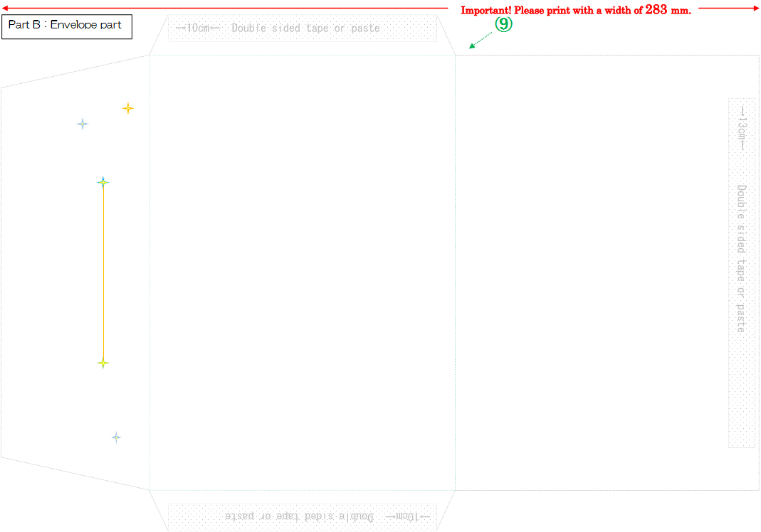Select the green dashed arrow pointing to the corner
Image resolution: width=761 pixels, height=532 pixels.
click(x=482, y=41)
